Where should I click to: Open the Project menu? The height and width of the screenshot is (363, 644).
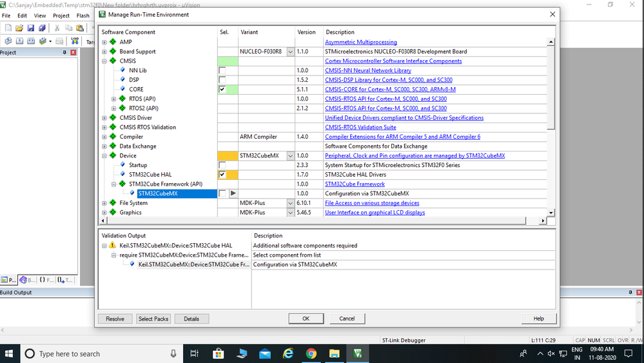pyautogui.click(x=61, y=15)
